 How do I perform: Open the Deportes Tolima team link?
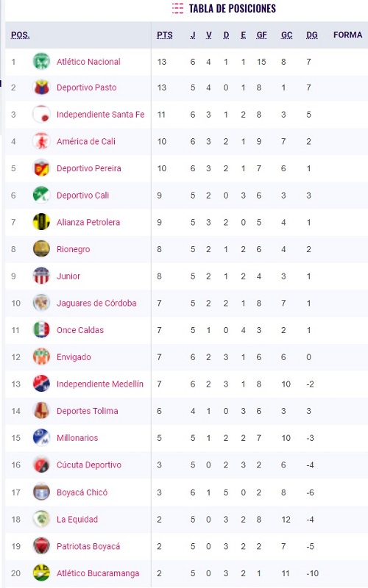point(87,411)
